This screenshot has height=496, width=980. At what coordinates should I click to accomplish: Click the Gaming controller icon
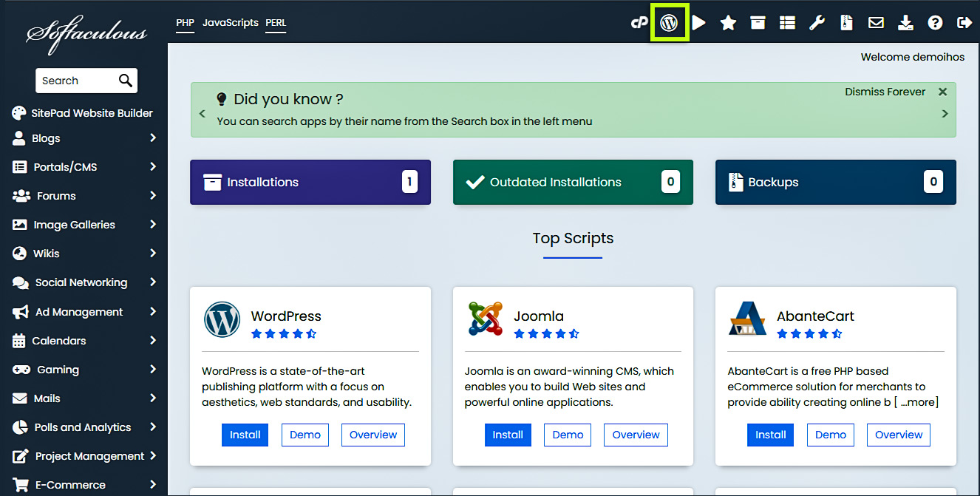(21, 370)
